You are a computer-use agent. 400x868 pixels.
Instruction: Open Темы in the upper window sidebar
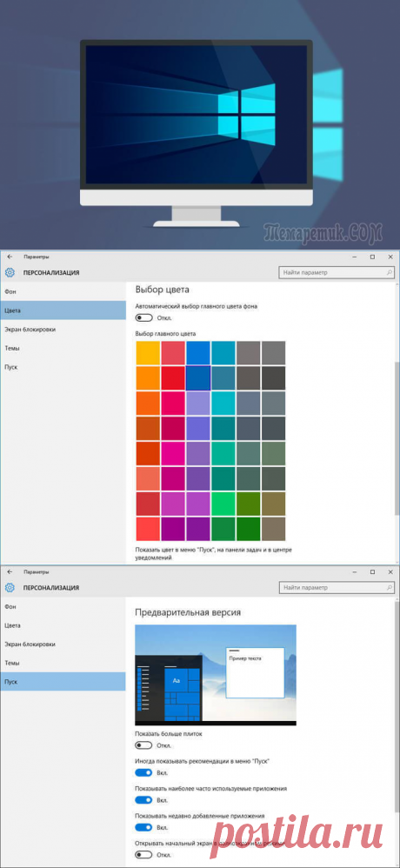[63, 348]
